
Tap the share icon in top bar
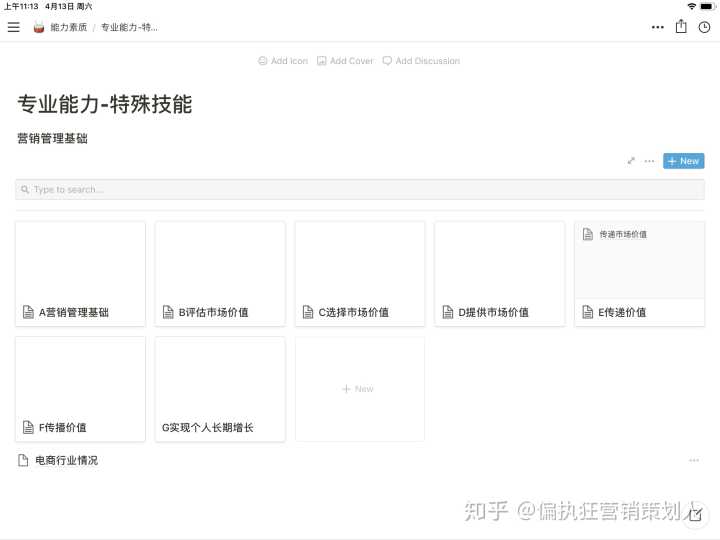coord(681,27)
